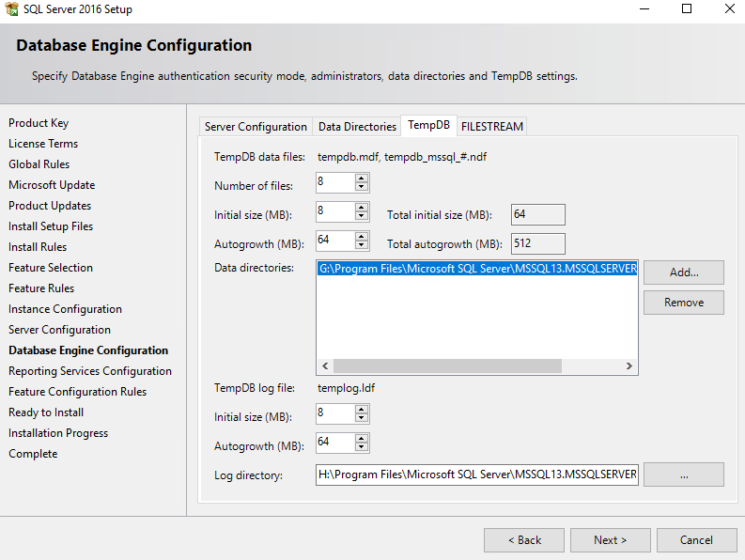Click the data Initial size input field
745x560 pixels.
pos(335,211)
